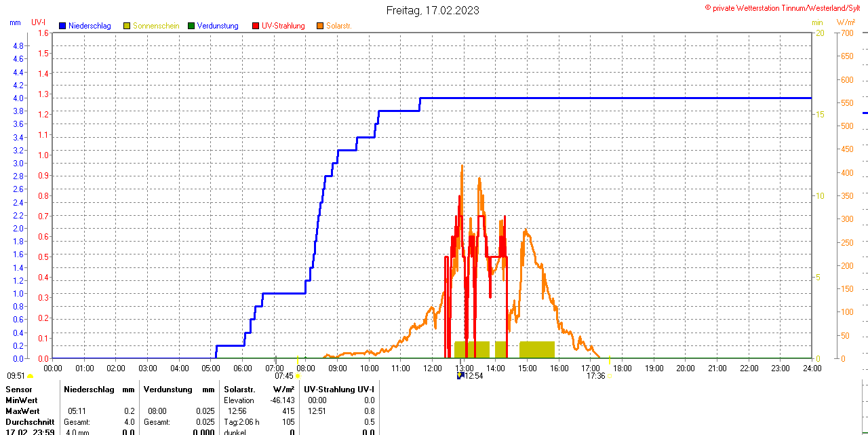Click the chart title Freitag, 17.02.2023
Image resolution: width=868 pixels, height=435 pixels.
[x=433, y=10]
